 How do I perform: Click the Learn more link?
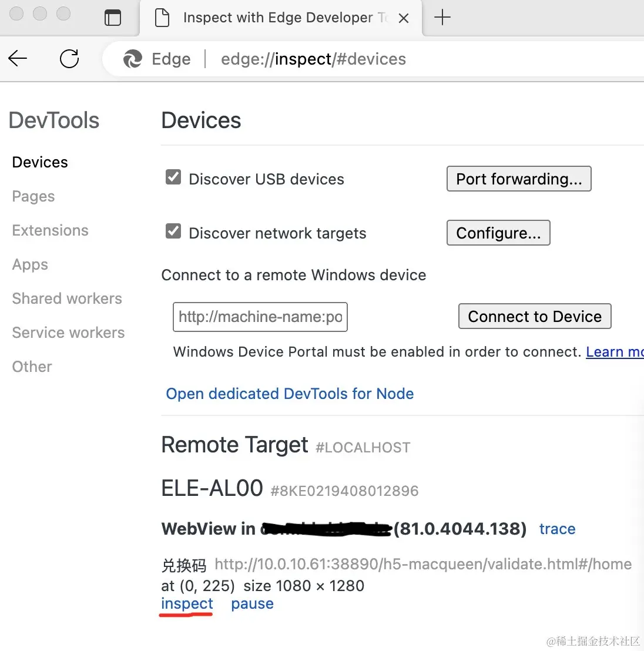tap(614, 352)
